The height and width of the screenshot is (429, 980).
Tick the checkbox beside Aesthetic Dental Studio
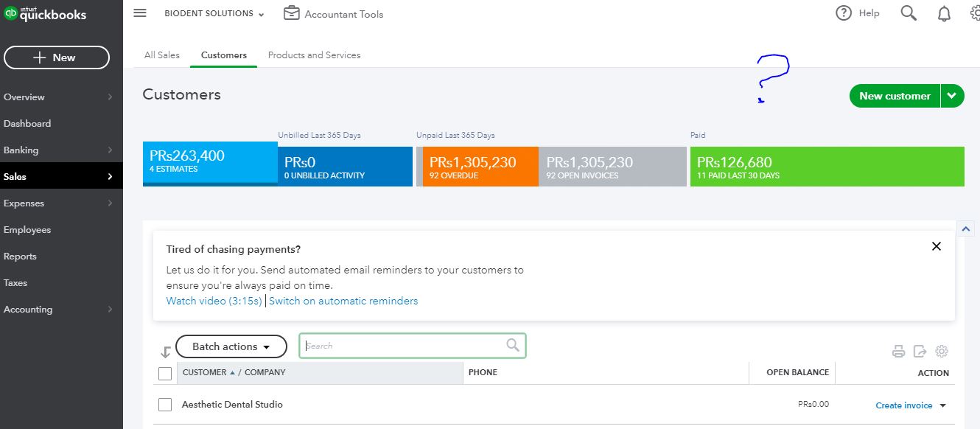[x=165, y=404]
